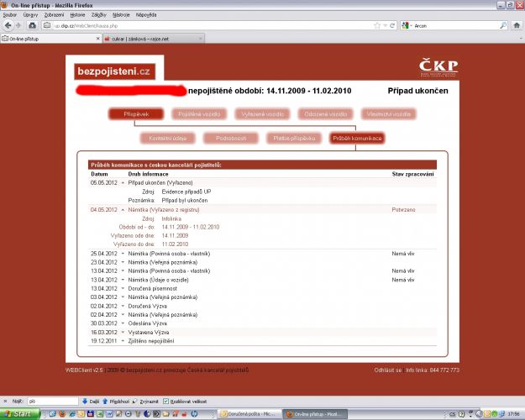Launch Firefox from the quick launch bar
Screen dimensions: 525x420
pos(62,414)
